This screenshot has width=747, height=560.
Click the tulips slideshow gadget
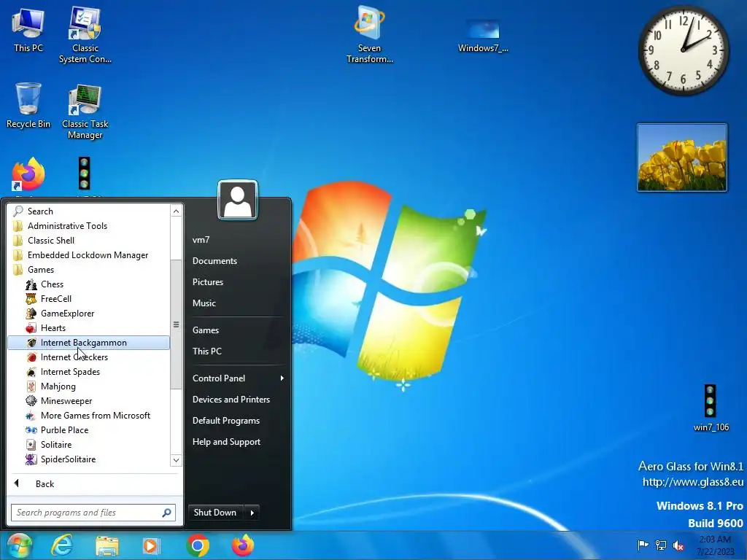click(682, 157)
